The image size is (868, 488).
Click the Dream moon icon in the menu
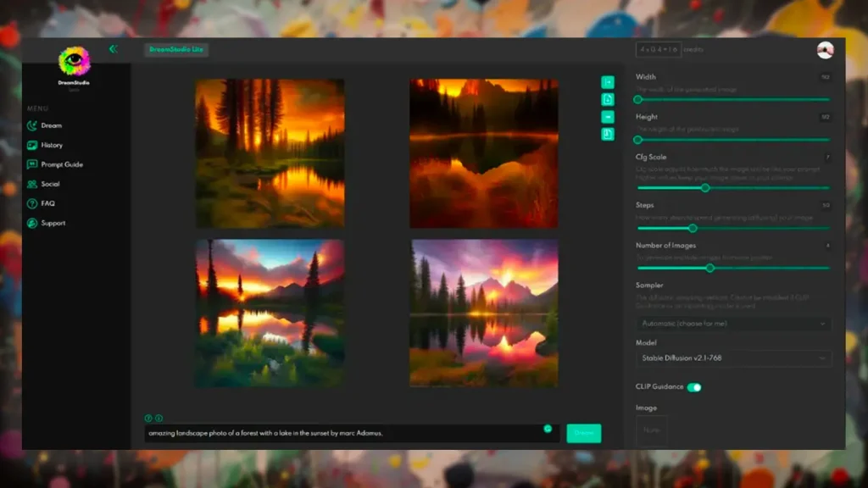31,125
